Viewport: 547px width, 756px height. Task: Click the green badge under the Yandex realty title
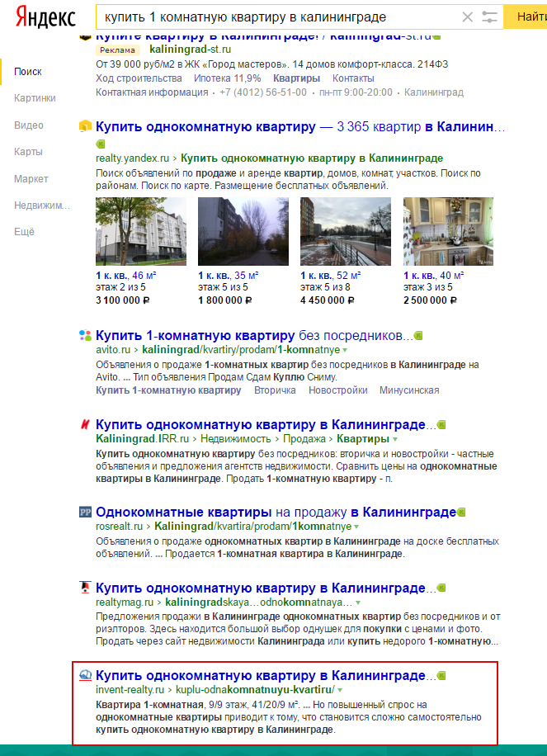click(101, 144)
